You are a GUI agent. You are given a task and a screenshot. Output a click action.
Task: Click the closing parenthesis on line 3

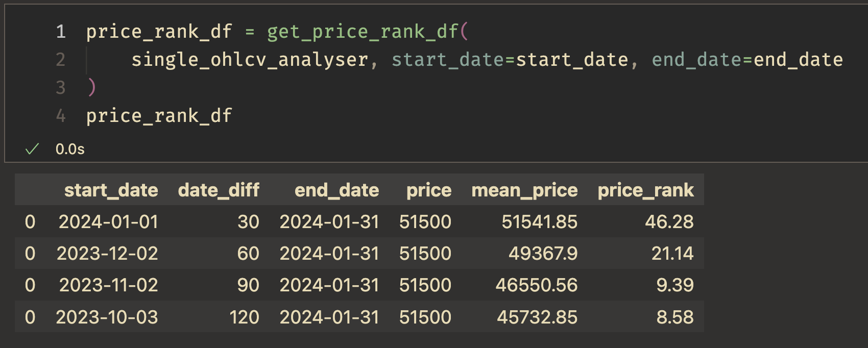point(92,87)
